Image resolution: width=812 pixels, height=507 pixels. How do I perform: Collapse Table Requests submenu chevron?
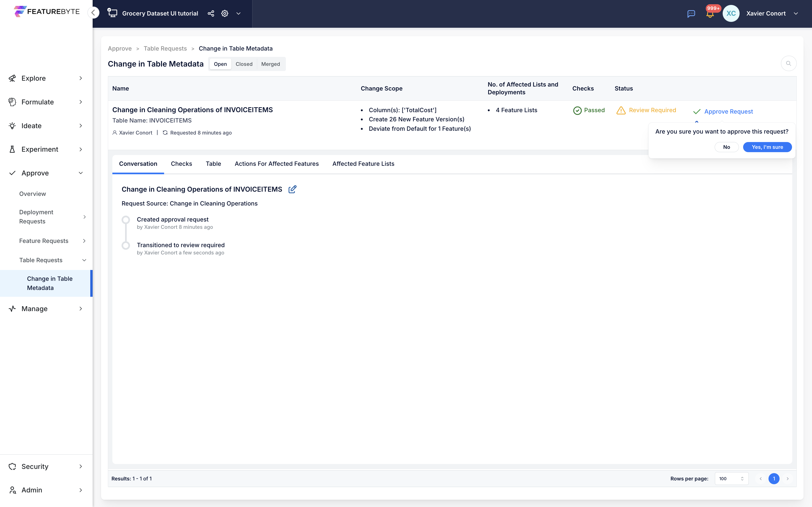[84, 260]
